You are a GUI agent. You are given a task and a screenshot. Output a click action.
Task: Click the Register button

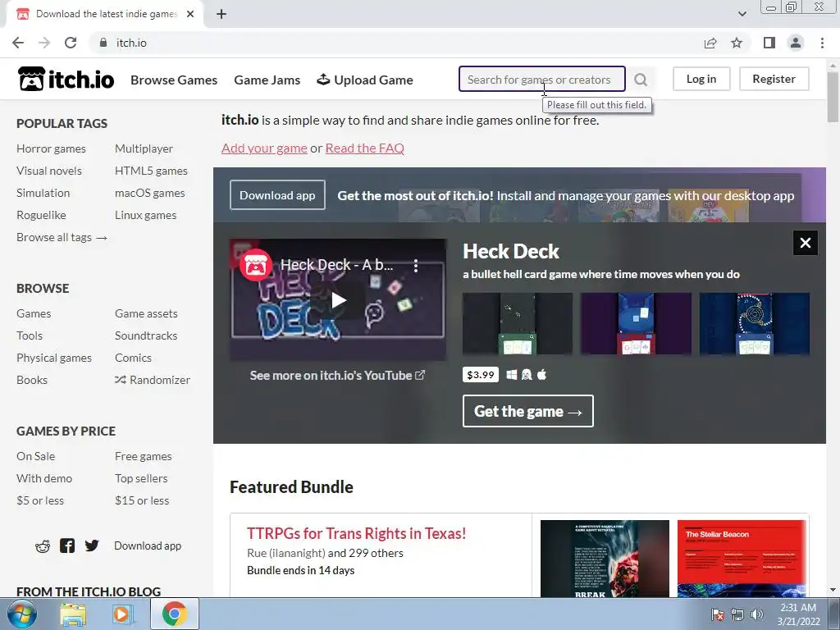(774, 79)
